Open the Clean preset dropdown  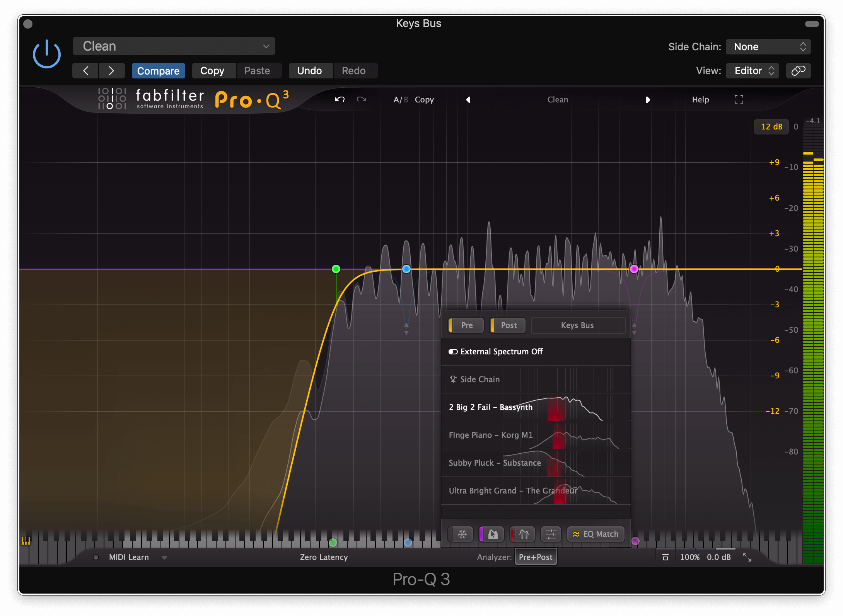click(174, 46)
